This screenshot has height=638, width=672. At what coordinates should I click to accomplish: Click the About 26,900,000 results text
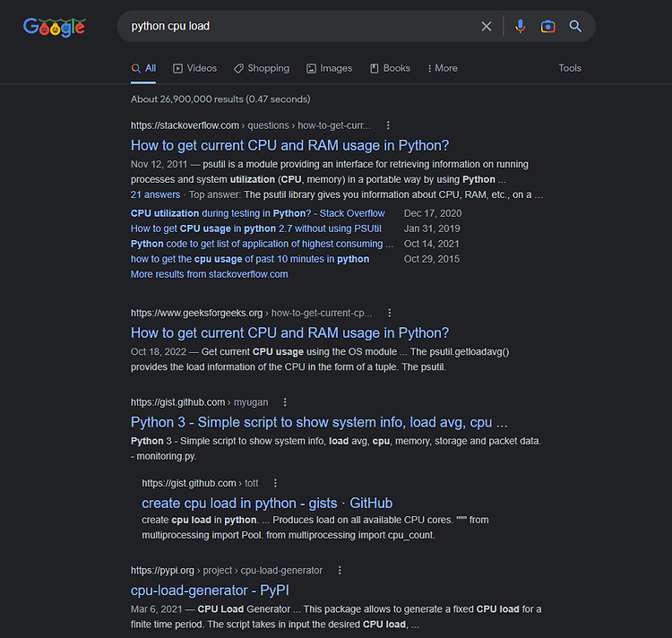click(x=220, y=99)
